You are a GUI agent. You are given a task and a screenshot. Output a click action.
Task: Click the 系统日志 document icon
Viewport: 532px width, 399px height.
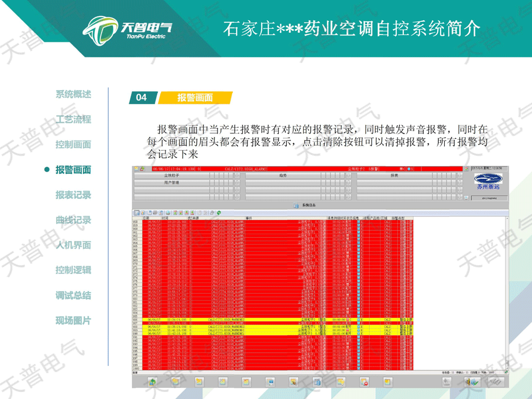(x=296, y=205)
